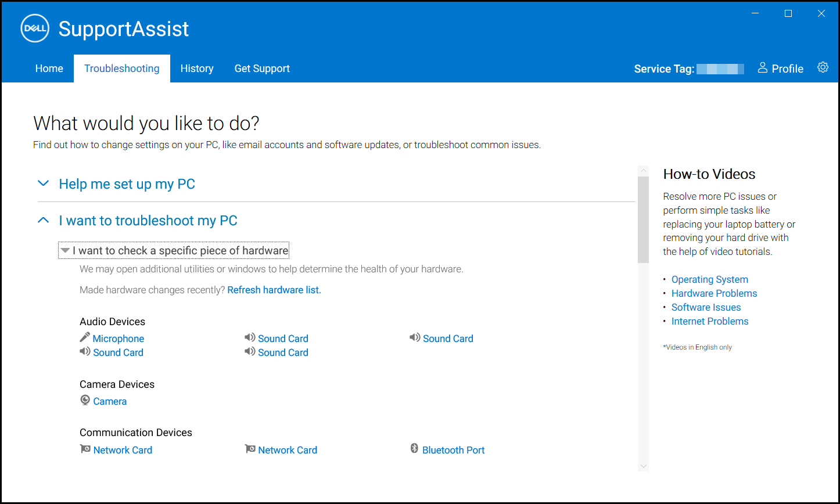The image size is (840, 504).
Task: Click the Camera webcam icon
Action: coord(85,401)
